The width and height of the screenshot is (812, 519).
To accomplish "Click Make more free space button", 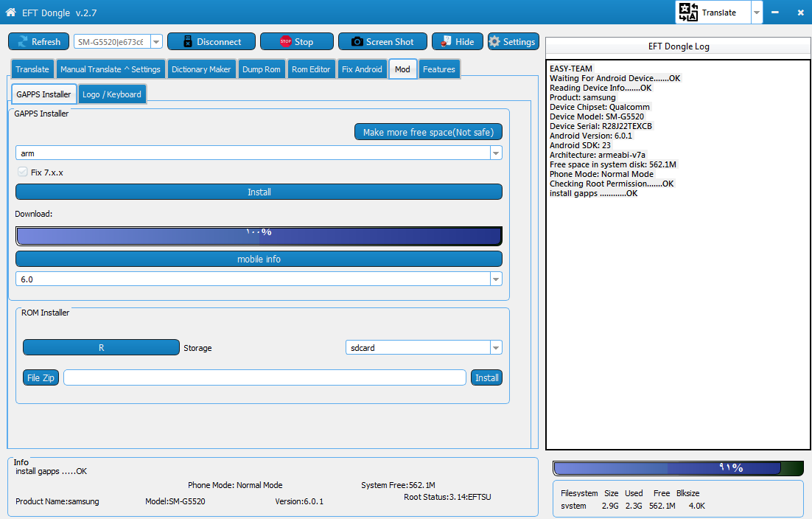I will (x=428, y=132).
